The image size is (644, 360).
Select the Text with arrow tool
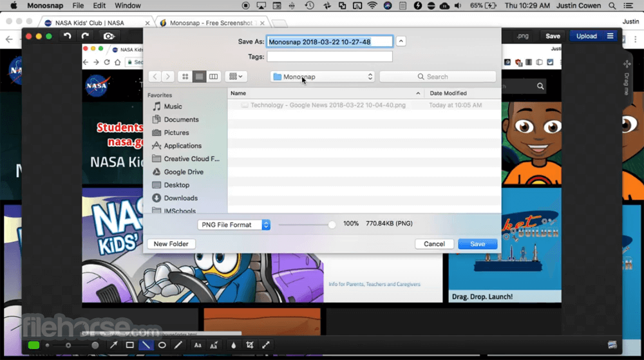tap(214, 345)
